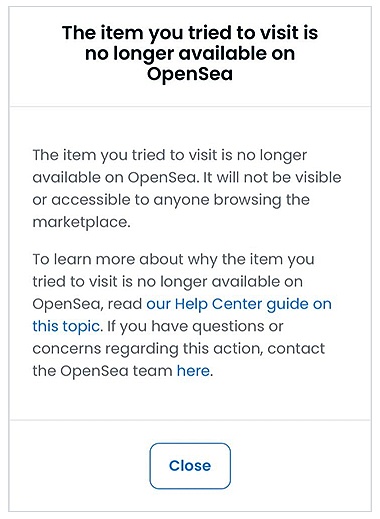Screen dimensions: 380x519
Task: Dismiss the dialog with Close
Action: click(x=190, y=466)
